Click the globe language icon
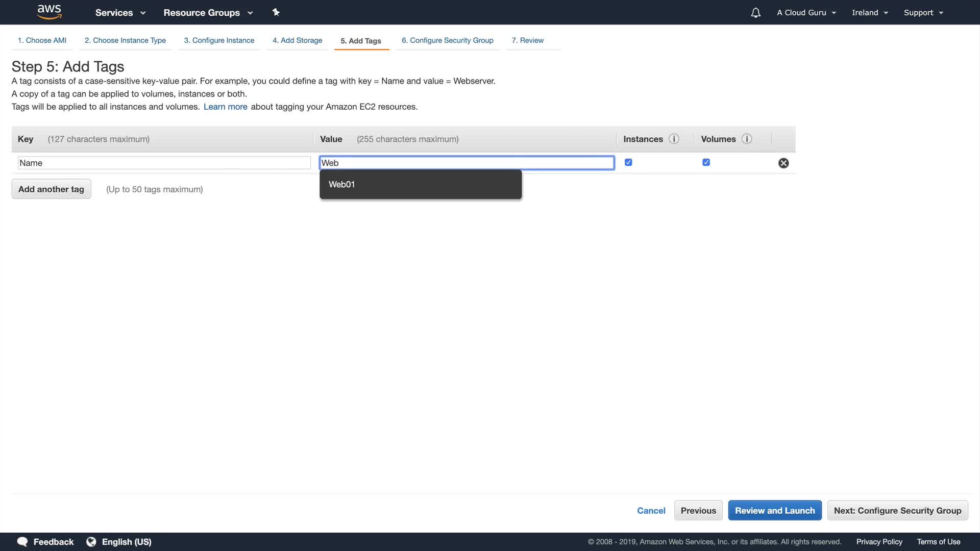 91,542
